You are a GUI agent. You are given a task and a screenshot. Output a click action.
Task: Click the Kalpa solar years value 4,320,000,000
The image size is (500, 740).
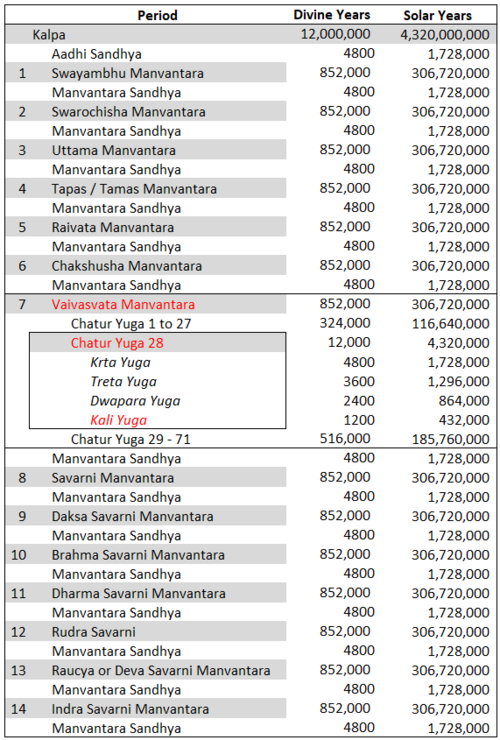pos(445,34)
